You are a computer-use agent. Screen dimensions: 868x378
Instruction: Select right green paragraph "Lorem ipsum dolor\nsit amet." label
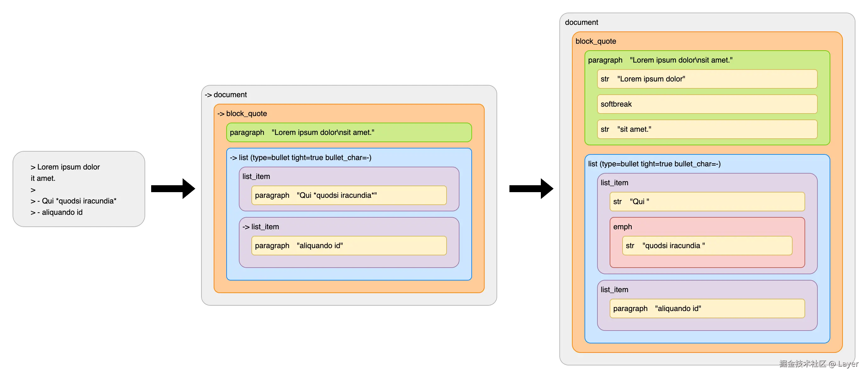(x=660, y=60)
